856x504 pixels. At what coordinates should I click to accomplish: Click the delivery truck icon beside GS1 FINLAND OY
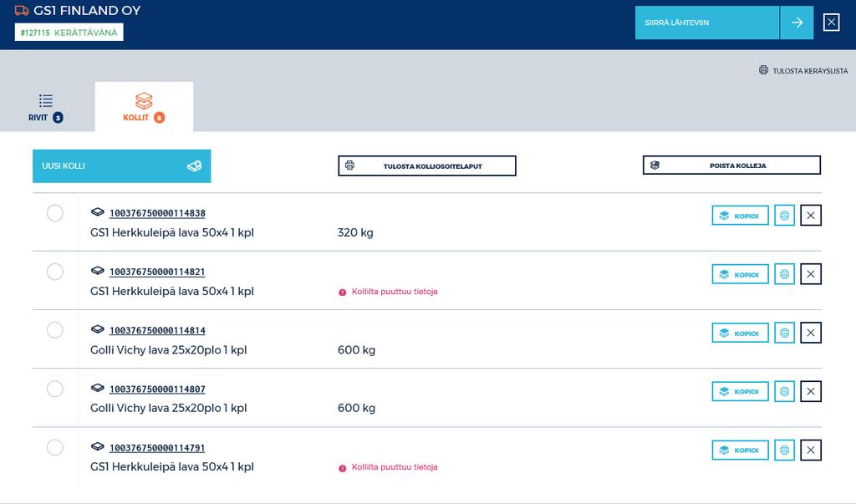[21, 10]
